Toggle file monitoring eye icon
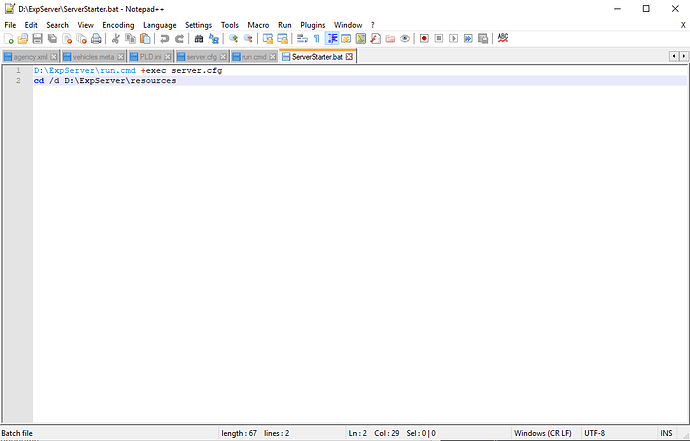690x441 pixels. [405, 39]
